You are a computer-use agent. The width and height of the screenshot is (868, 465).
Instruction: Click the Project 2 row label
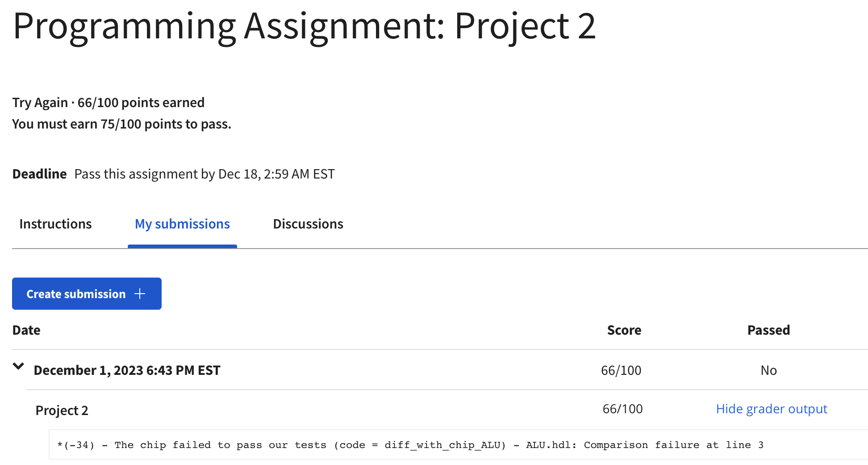point(62,411)
